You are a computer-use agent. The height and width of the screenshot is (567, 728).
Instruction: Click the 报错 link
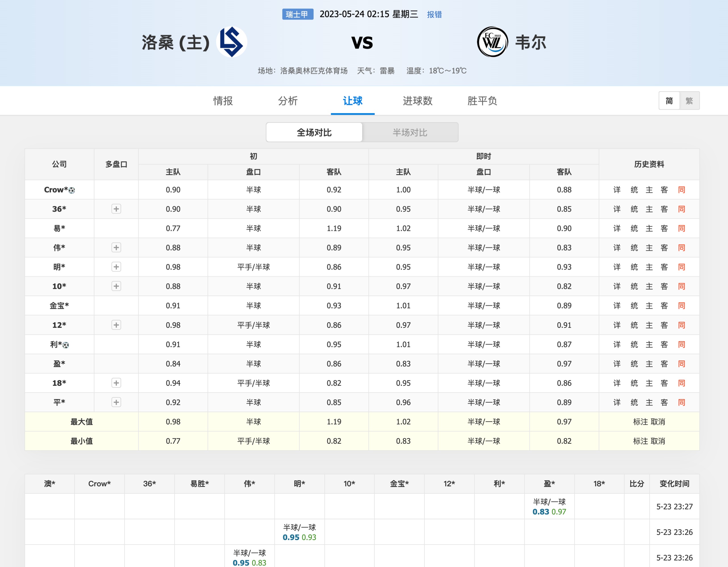(434, 14)
